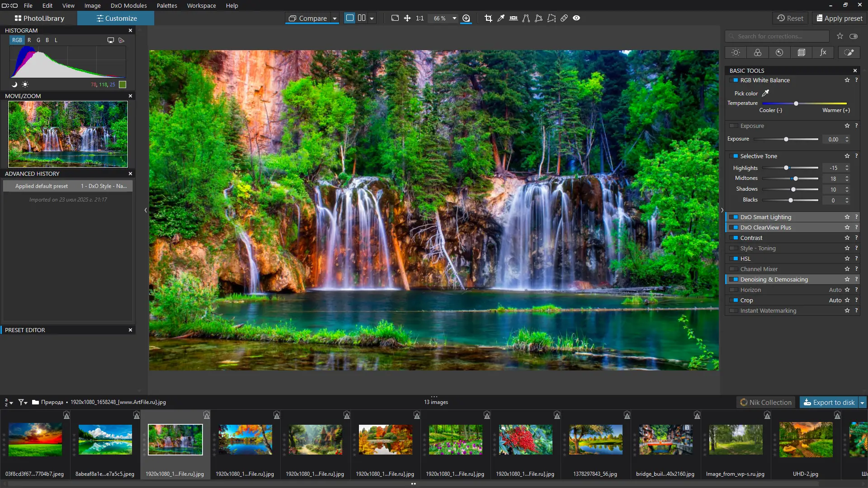Expand the Compare button dropdown arrow

[x=335, y=19]
